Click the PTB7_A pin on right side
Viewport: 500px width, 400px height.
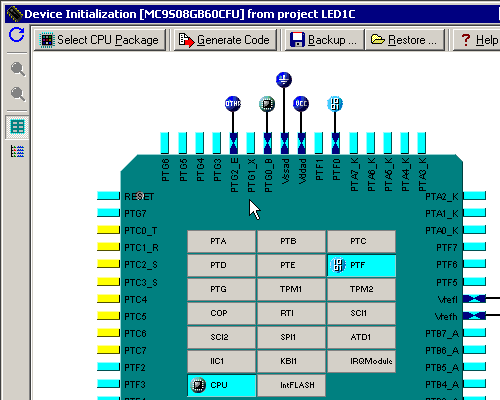[x=475, y=333]
